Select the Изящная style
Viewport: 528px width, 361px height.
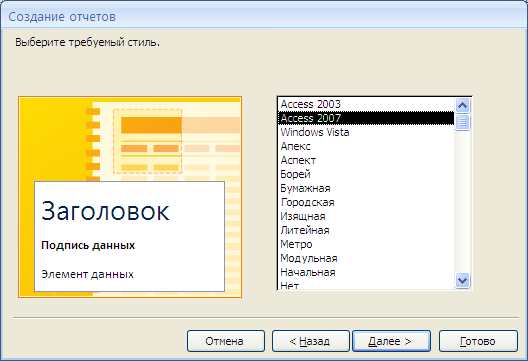click(366, 217)
